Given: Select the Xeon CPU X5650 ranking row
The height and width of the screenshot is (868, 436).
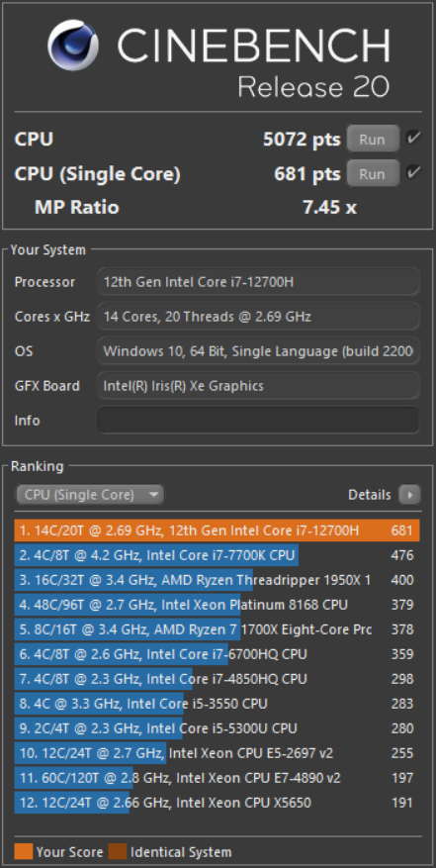Looking at the screenshot, I should coord(217,802).
